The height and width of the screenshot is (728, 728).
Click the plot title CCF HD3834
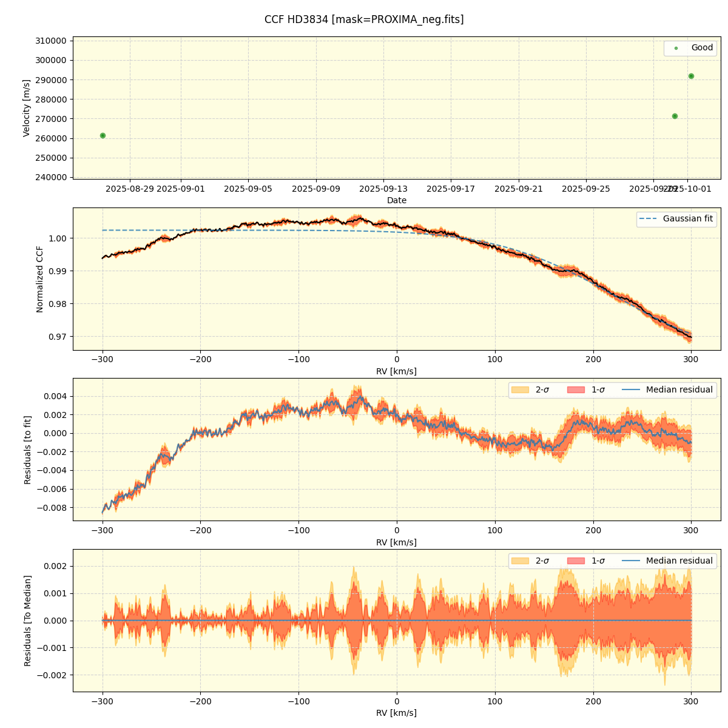point(364,19)
